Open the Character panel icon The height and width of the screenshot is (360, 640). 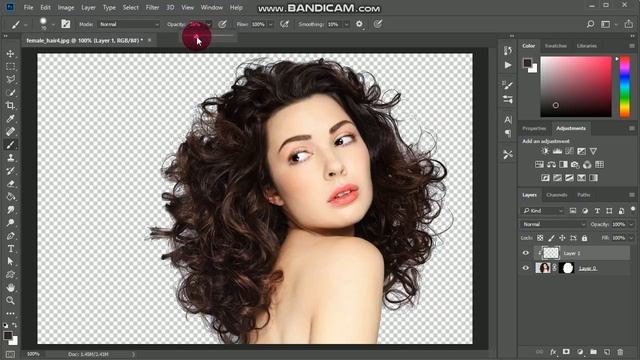[508, 120]
